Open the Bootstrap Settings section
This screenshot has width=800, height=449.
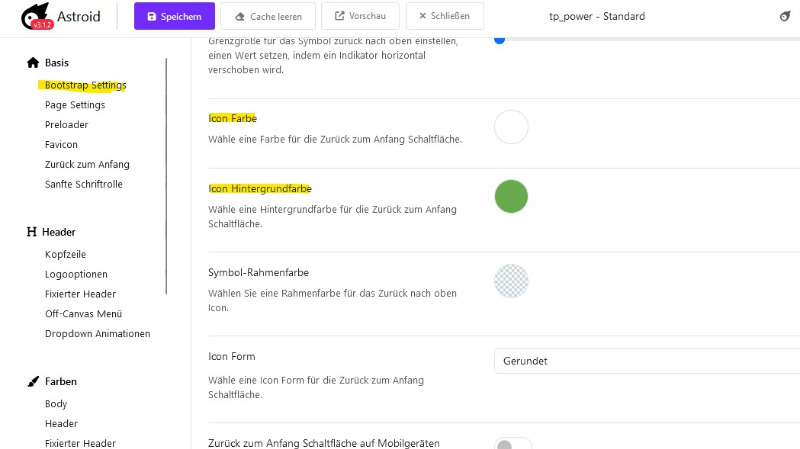pyautogui.click(x=85, y=85)
